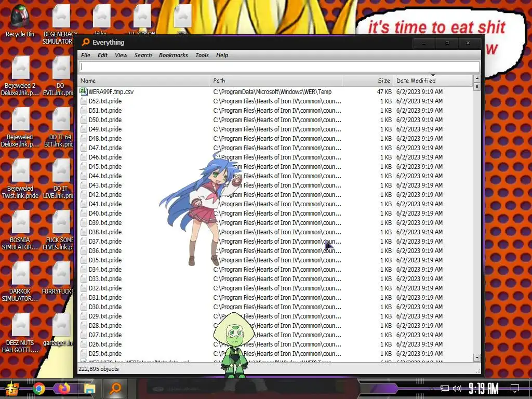This screenshot has height=399, width=532.
Task: Click the WER\Temp path of WERA99F.tmp.csv
Action: (x=272, y=91)
